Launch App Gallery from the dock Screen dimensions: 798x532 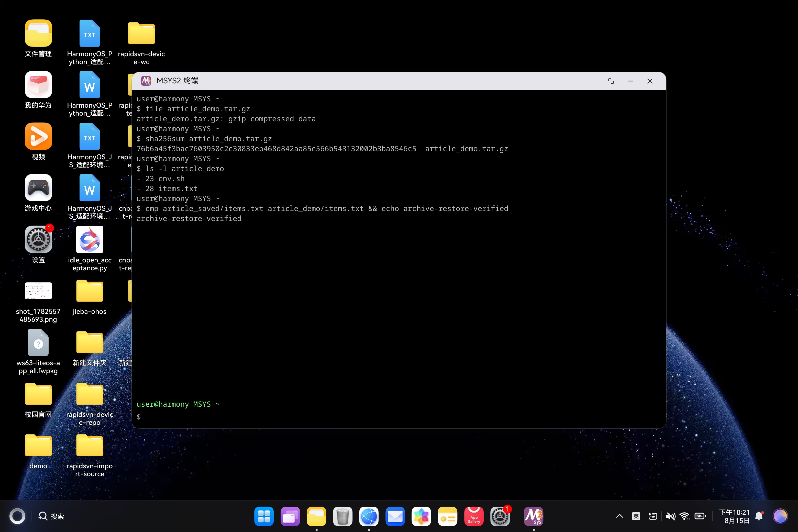(x=474, y=516)
